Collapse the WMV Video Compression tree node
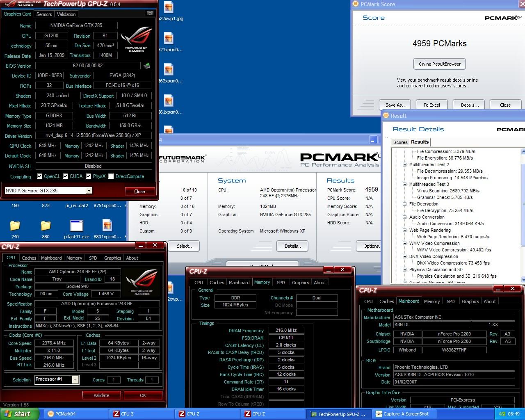This screenshot has width=525, height=420. [x=405, y=243]
